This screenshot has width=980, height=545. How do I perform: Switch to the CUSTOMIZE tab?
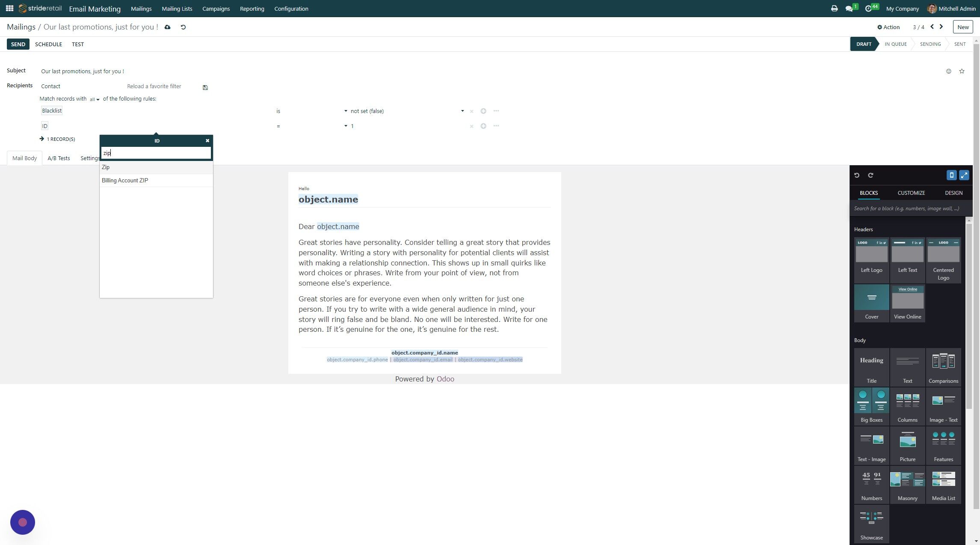[911, 193]
